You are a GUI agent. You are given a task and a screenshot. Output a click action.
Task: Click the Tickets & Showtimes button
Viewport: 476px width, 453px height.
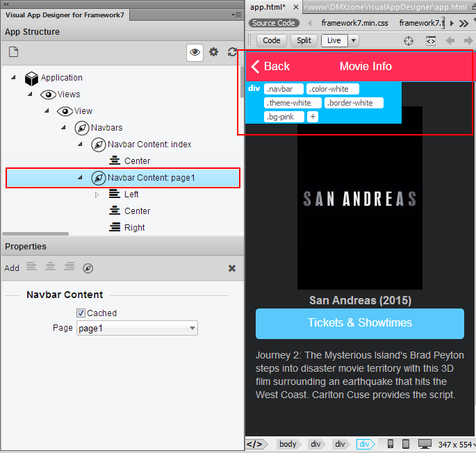pyautogui.click(x=360, y=323)
